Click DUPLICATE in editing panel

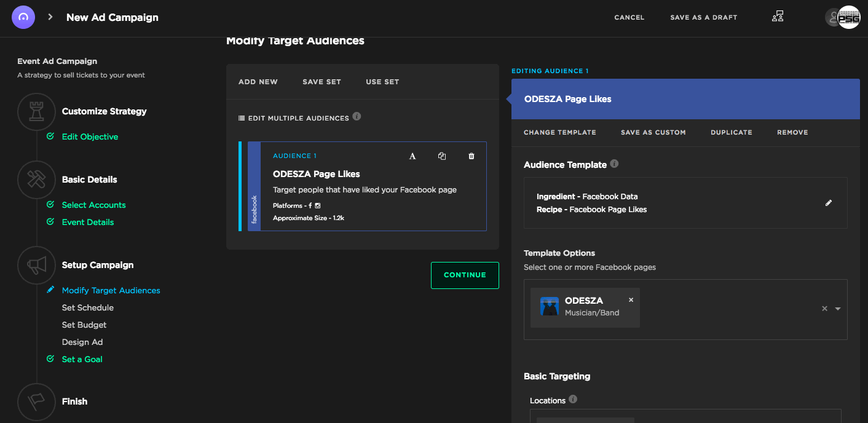tap(732, 132)
